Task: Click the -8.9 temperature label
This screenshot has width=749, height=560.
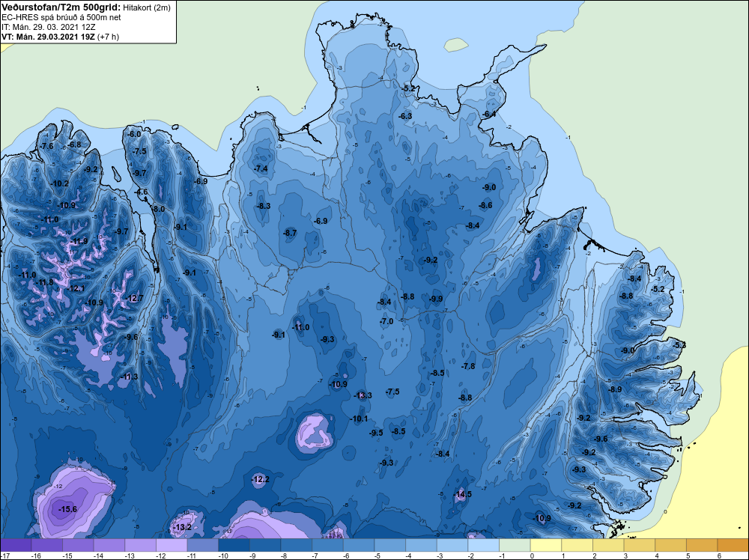Action: coord(615,389)
